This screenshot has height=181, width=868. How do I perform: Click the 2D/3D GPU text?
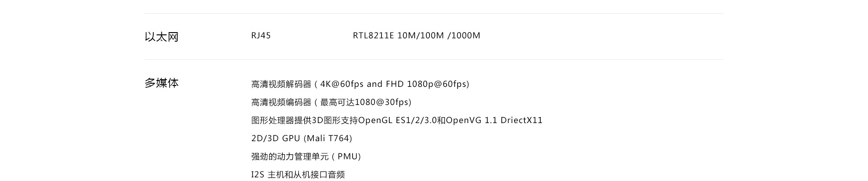click(x=275, y=138)
